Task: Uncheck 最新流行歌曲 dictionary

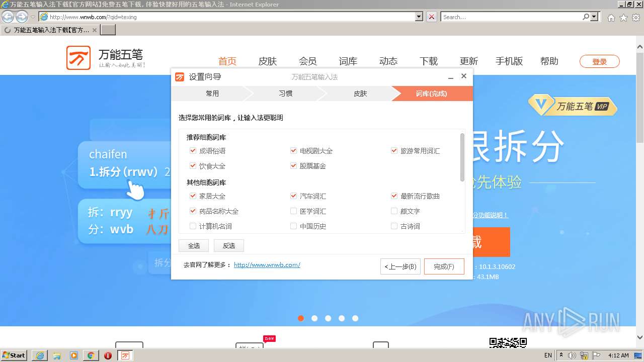Action: [x=394, y=196]
